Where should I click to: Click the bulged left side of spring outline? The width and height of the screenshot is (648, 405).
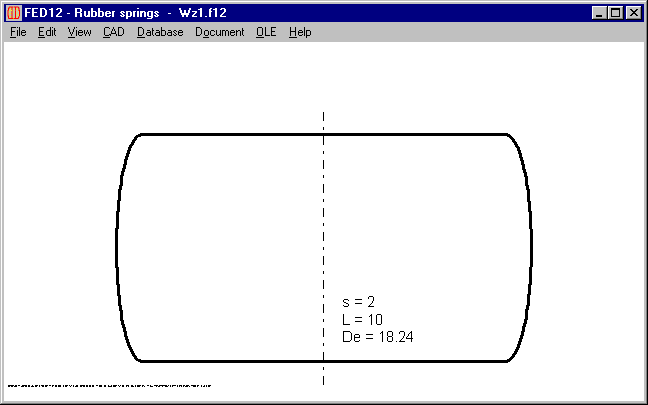click(117, 247)
